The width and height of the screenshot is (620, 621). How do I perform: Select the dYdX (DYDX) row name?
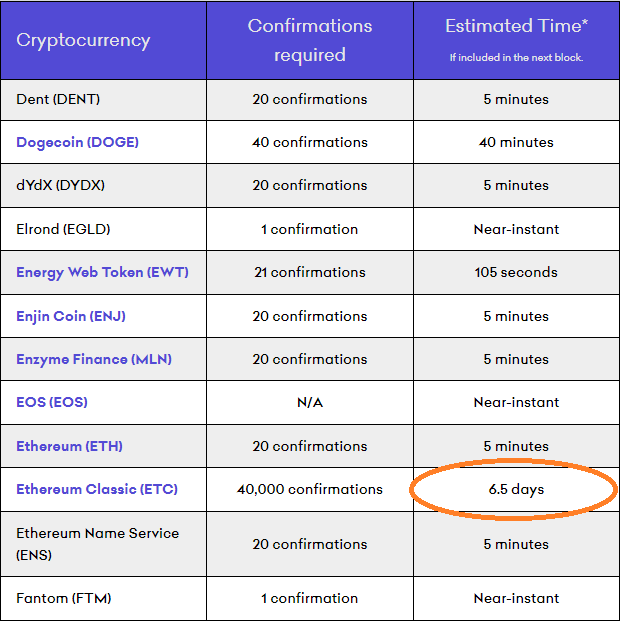pos(60,185)
